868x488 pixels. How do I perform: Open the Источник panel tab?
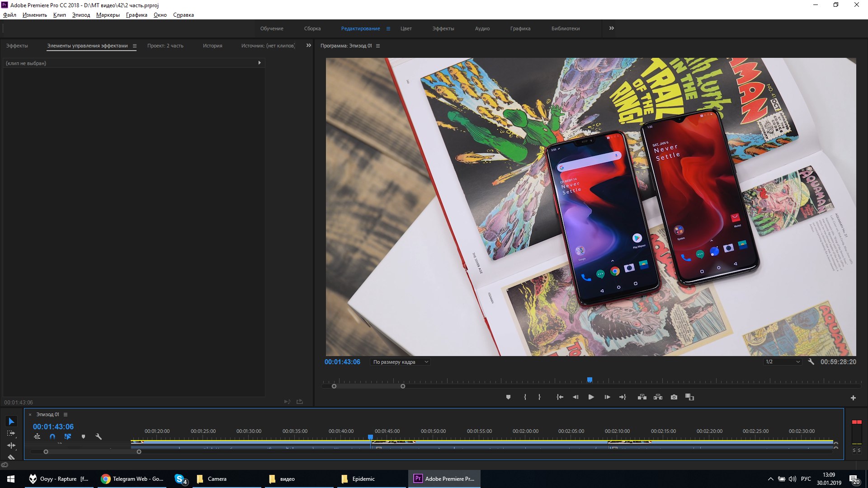pos(268,46)
